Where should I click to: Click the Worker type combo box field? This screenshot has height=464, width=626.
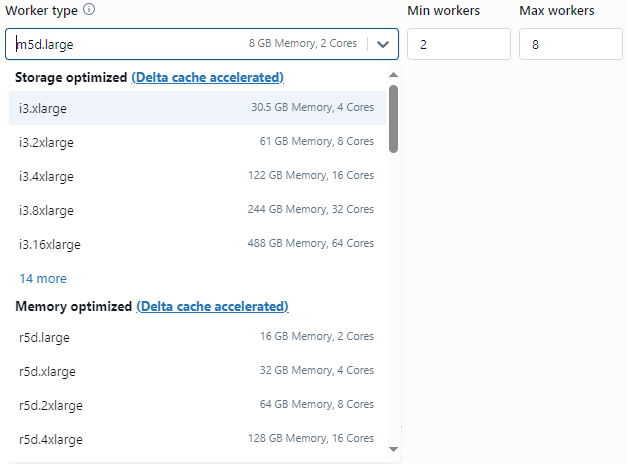(x=180, y=44)
